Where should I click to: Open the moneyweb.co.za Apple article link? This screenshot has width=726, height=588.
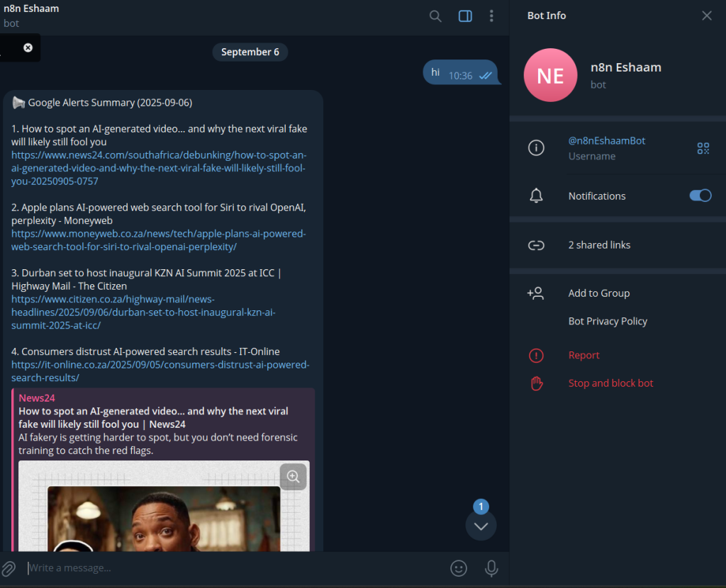point(157,240)
